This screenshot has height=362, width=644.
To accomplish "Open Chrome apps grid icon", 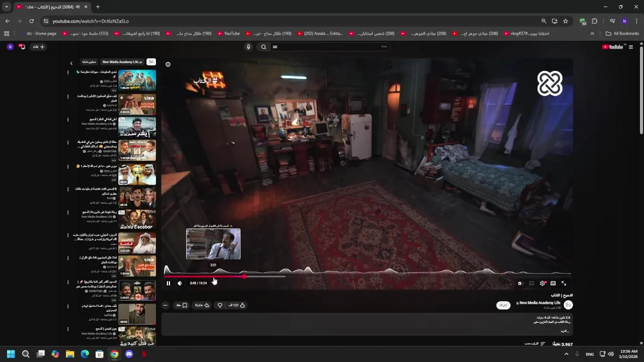I will point(7,34).
